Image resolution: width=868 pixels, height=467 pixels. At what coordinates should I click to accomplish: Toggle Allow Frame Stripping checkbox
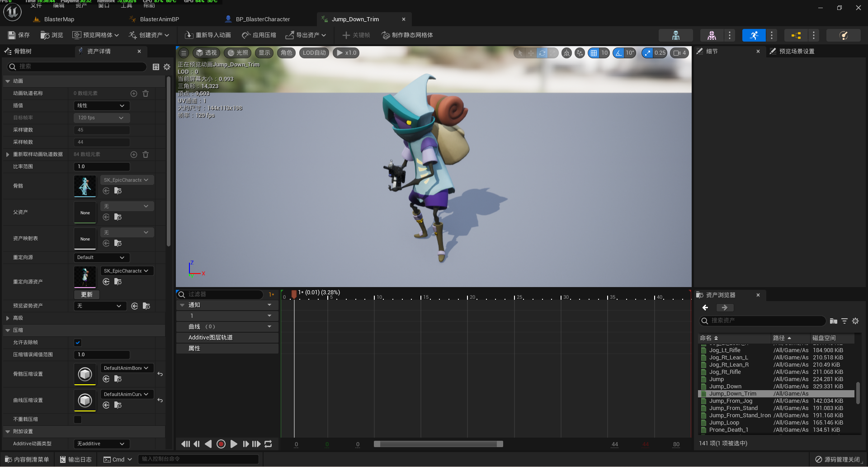click(x=78, y=343)
